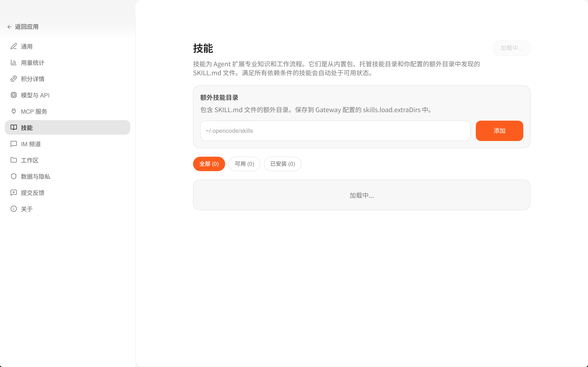Click the feedback icon for 提交反馈
The width and height of the screenshot is (588, 367).
(14, 192)
